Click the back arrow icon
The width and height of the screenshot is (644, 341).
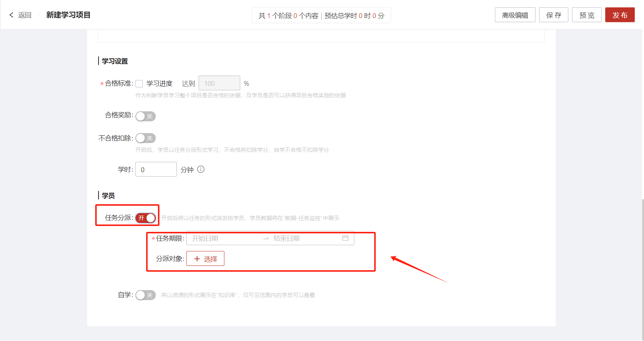point(11,15)
